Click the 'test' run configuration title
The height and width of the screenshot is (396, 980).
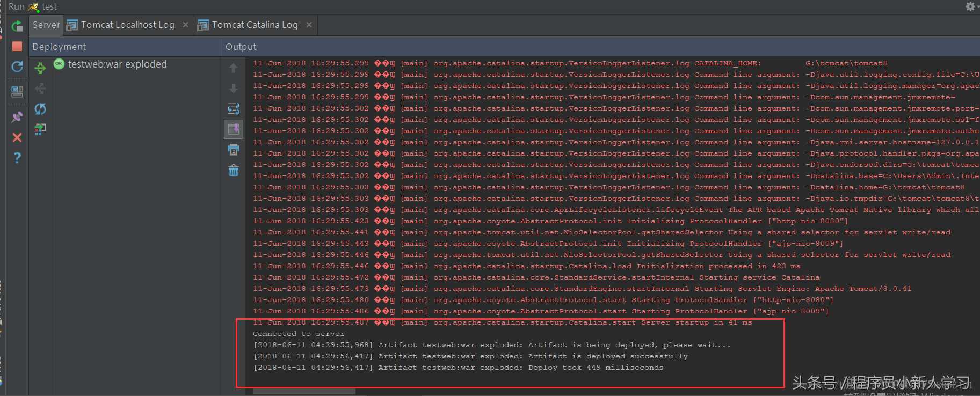click(49, 6)
